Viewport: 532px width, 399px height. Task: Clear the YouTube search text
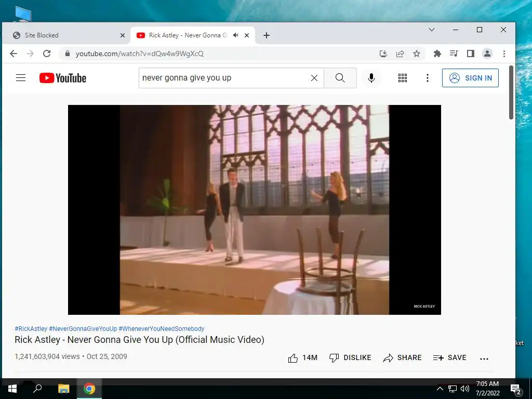pyautogui.click(x=314, y=78)
